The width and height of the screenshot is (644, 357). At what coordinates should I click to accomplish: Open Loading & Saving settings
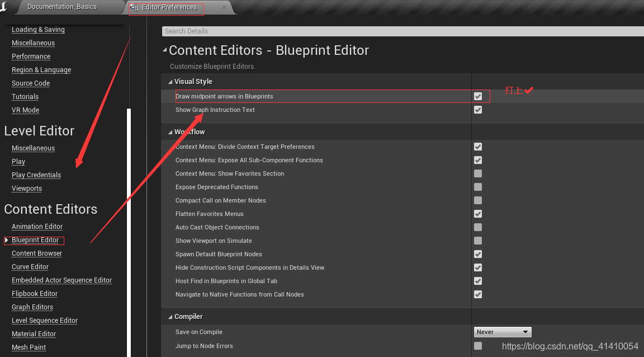[38, 30]
